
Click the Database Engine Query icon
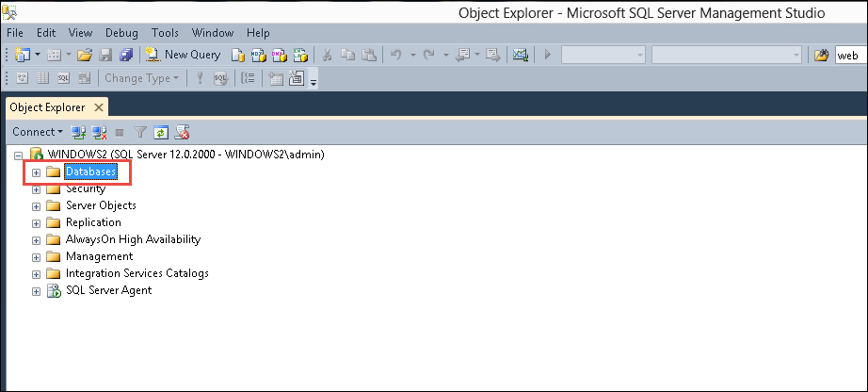tap(238, 55)
